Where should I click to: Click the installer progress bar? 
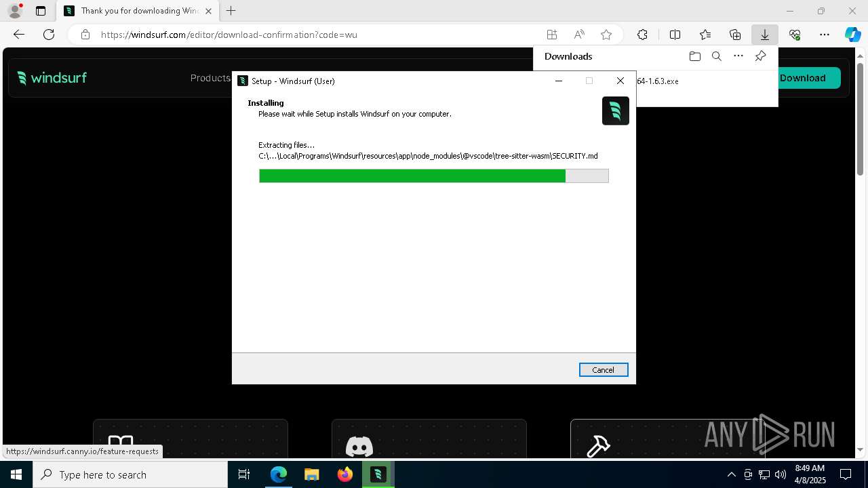point(434,176)
